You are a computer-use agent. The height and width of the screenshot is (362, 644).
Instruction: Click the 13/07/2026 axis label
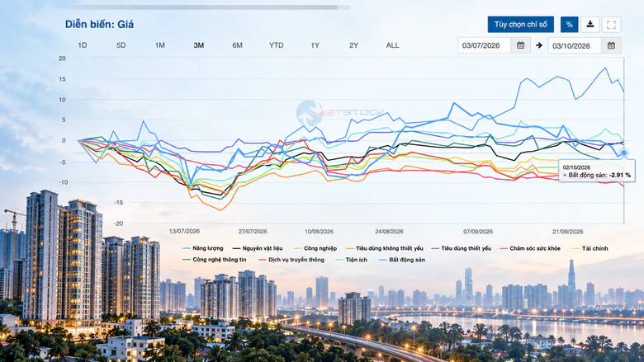click(184, 232)
